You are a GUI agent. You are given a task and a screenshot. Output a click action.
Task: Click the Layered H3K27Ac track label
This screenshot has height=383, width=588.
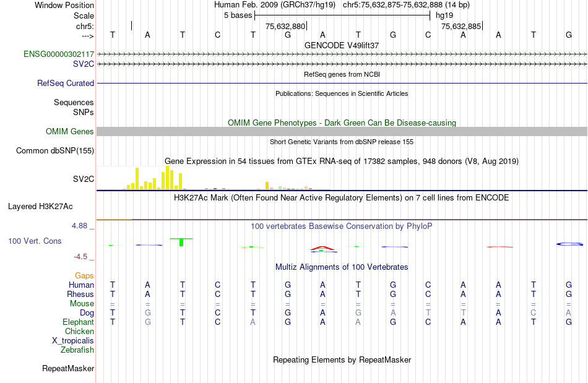pyautogui.click(x=40, y=207)
